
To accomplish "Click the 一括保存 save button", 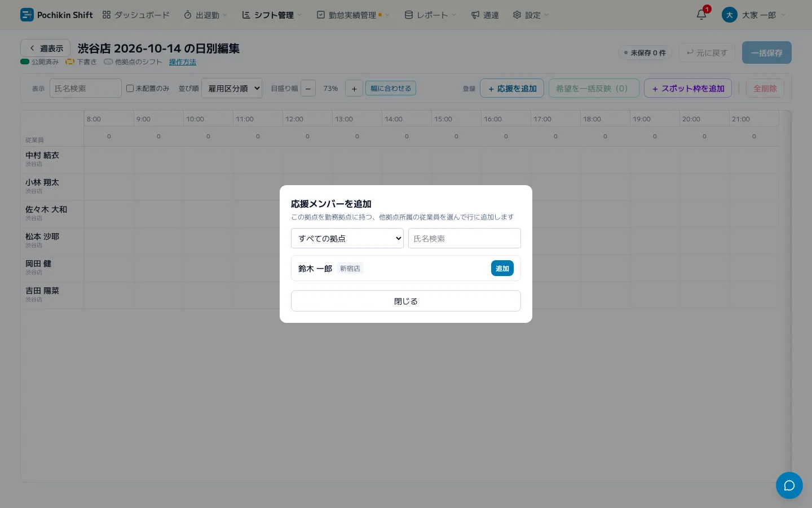I will (x=767, y=52).
